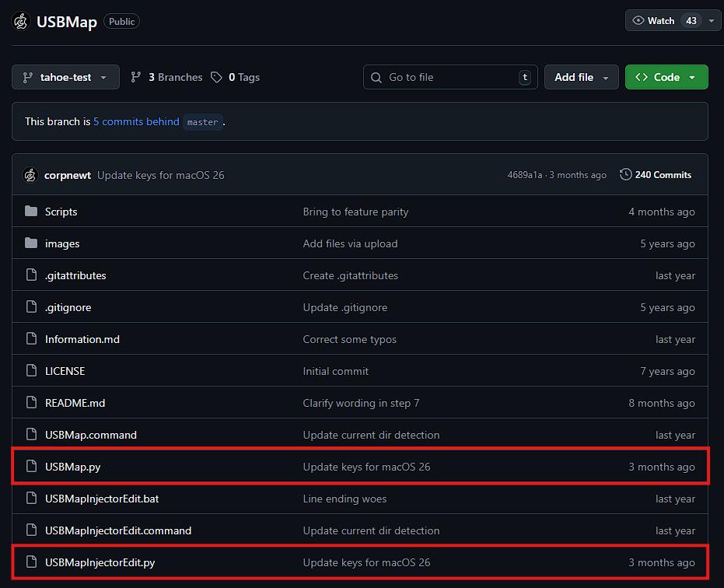The height and width of the screenshot is (588, 724).
Task: Open the USBMapInjectorEdit.bat file
Action: 102,499
